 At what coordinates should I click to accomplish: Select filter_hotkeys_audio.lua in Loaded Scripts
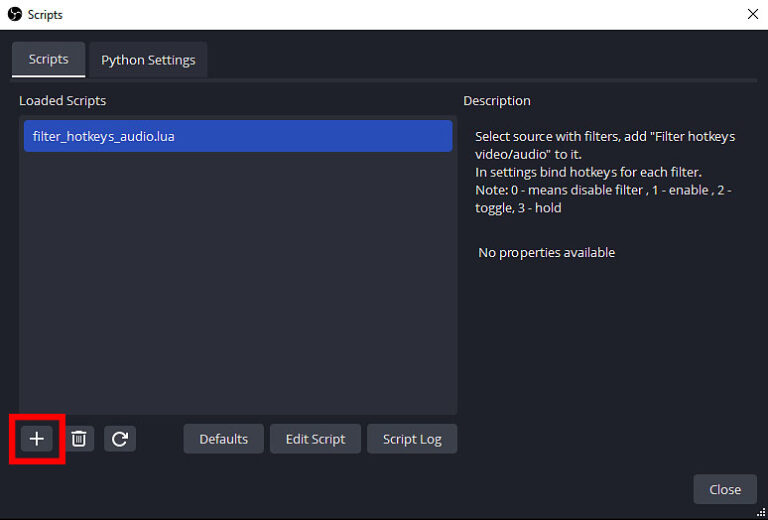[x=238, y=136]
